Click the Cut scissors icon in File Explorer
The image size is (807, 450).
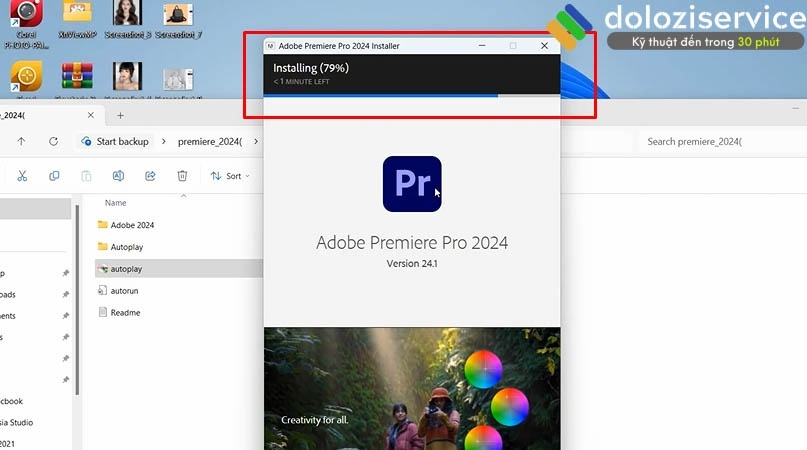(x=22, y=176)
